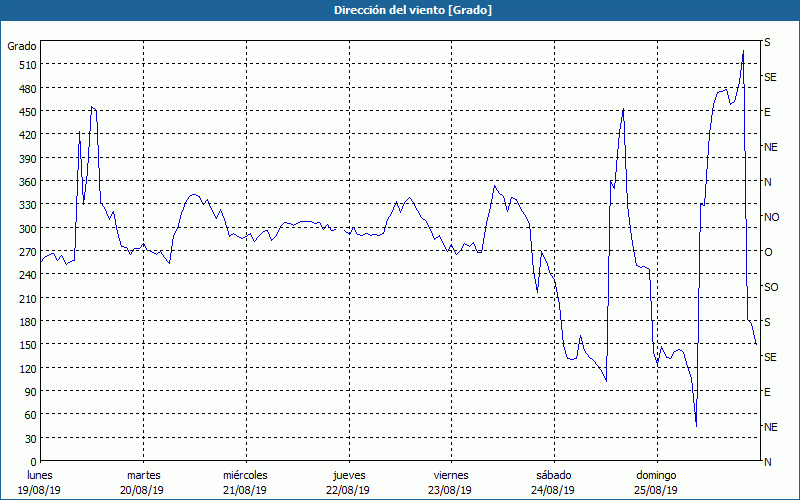Click the date 25/08/19

pos(657,490)
